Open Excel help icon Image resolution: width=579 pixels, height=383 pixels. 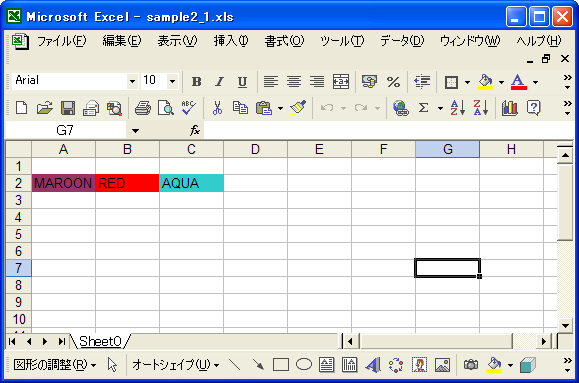(534, 108)
